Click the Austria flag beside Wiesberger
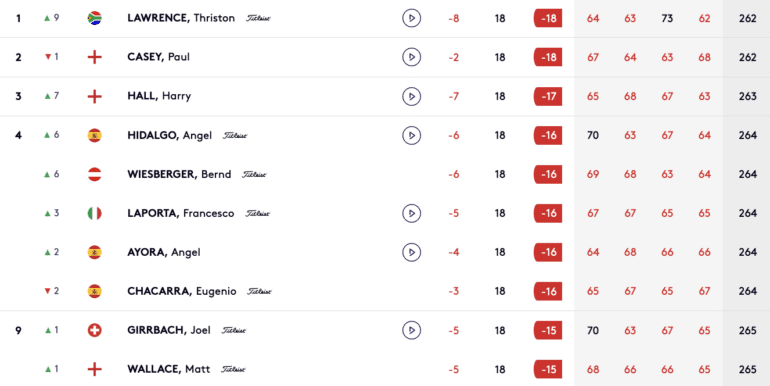This screenshot has height=386, width=770. pos(94,174)
